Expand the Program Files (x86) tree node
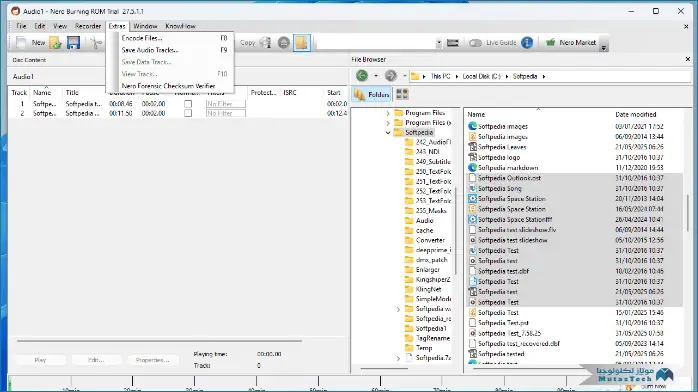698x392 pixels. coord(388,123)
